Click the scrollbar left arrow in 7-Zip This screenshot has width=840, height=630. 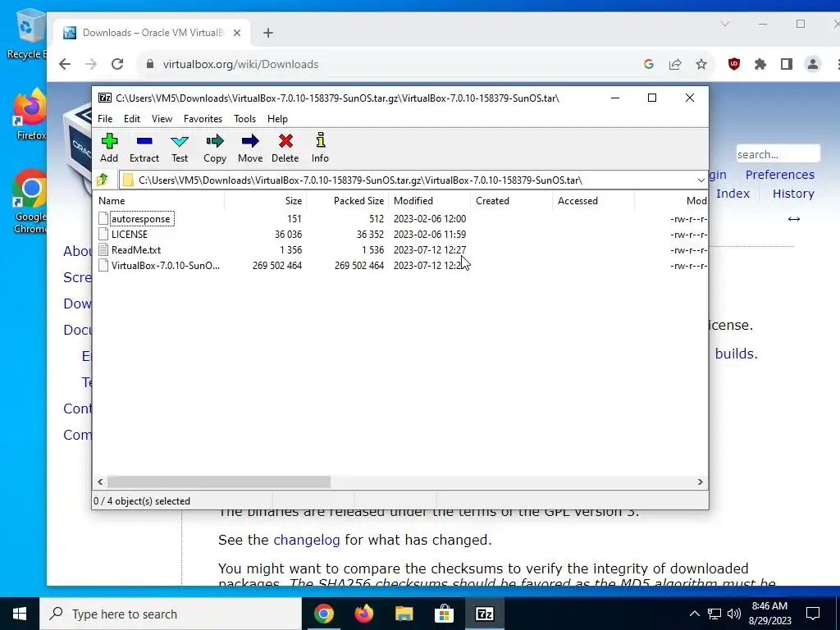coord(100,482)
